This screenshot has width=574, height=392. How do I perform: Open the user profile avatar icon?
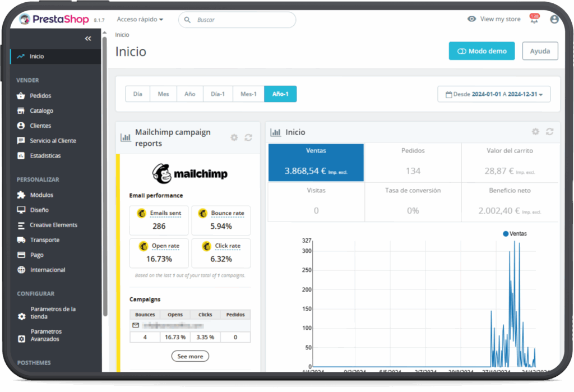(x=554, y=19)
